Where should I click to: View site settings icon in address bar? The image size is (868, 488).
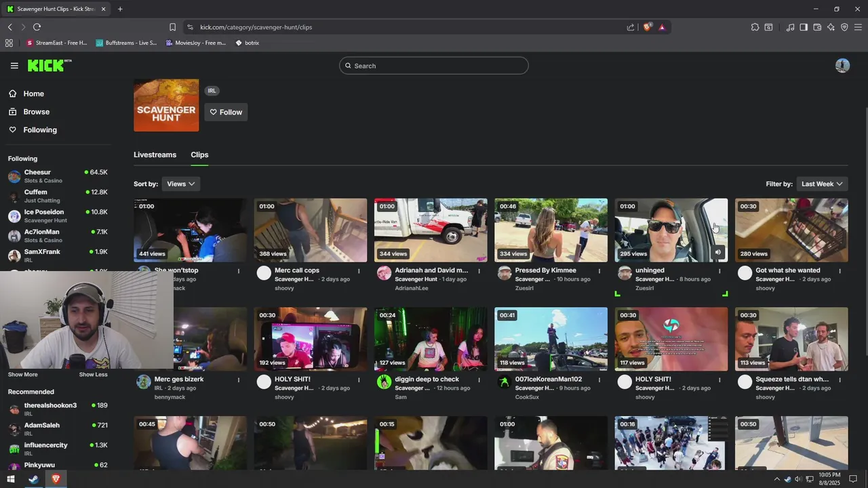pos(190,27)
